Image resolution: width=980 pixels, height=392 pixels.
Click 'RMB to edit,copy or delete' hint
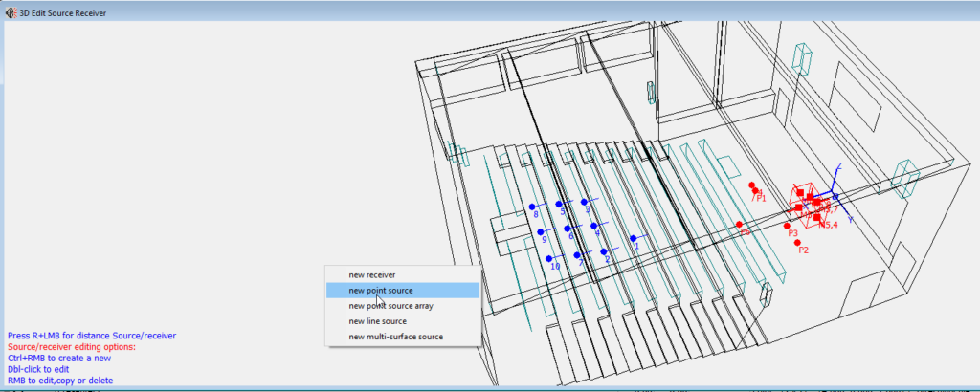pos(60,381)
